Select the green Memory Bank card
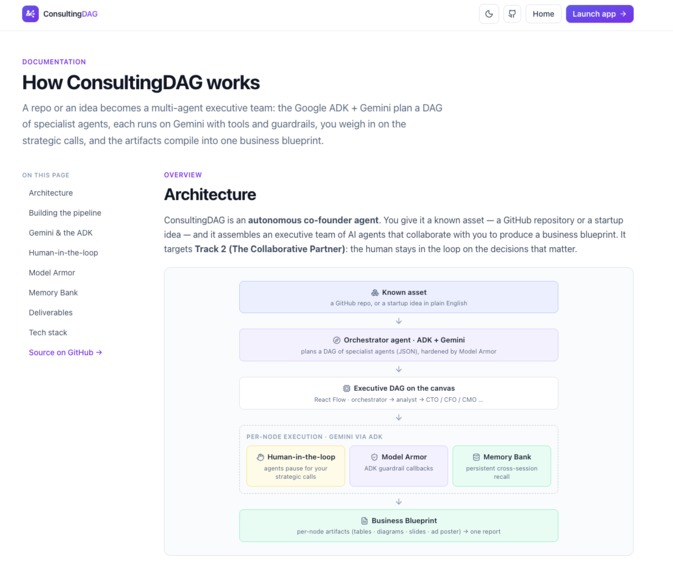 [x=502, y=466]
